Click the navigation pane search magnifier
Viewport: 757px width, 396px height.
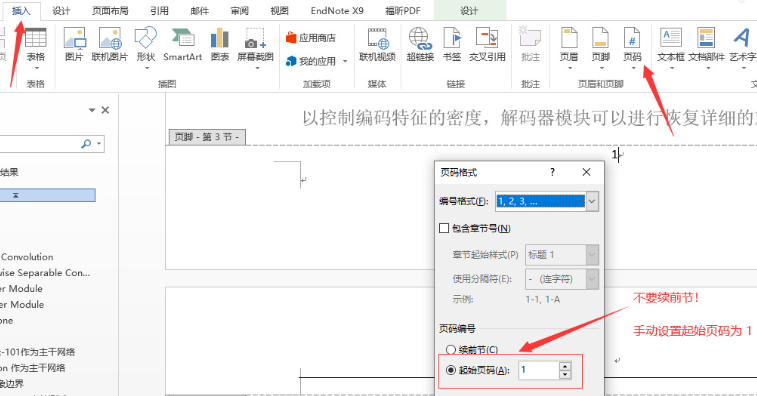coord(86,143)
